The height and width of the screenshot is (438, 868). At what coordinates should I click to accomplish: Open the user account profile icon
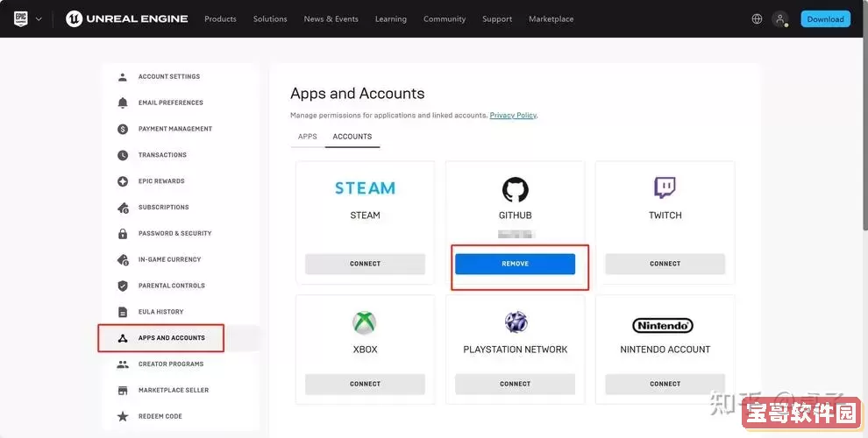pos(780,18)
